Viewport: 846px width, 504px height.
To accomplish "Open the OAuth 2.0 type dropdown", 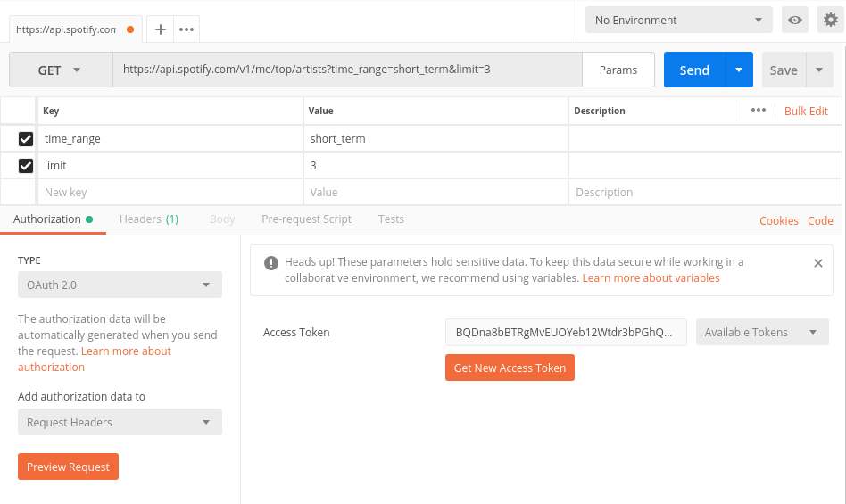I will click(120, 285).
